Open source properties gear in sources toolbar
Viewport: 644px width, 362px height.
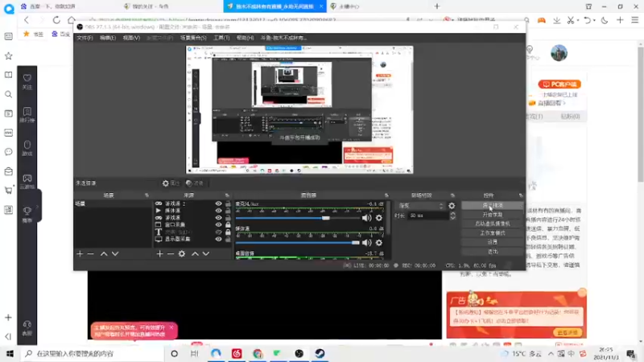click(182, 253)
